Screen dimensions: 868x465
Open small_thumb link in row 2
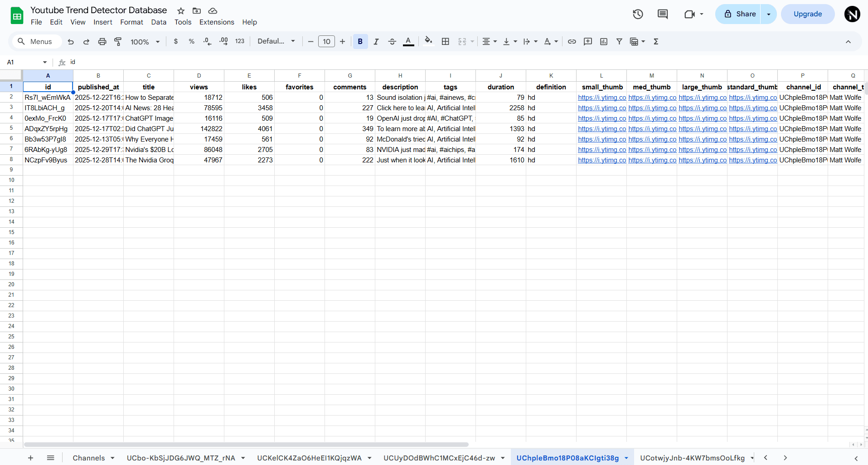601,98
